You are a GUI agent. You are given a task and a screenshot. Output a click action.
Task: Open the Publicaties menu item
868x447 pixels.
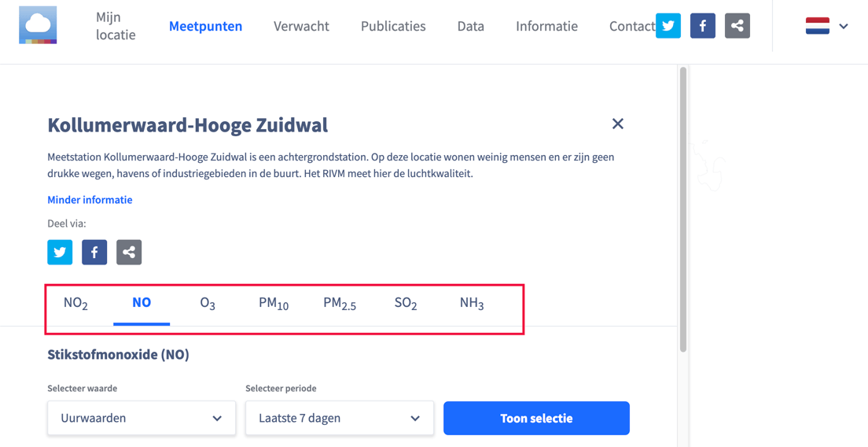[x=393, y=26]
